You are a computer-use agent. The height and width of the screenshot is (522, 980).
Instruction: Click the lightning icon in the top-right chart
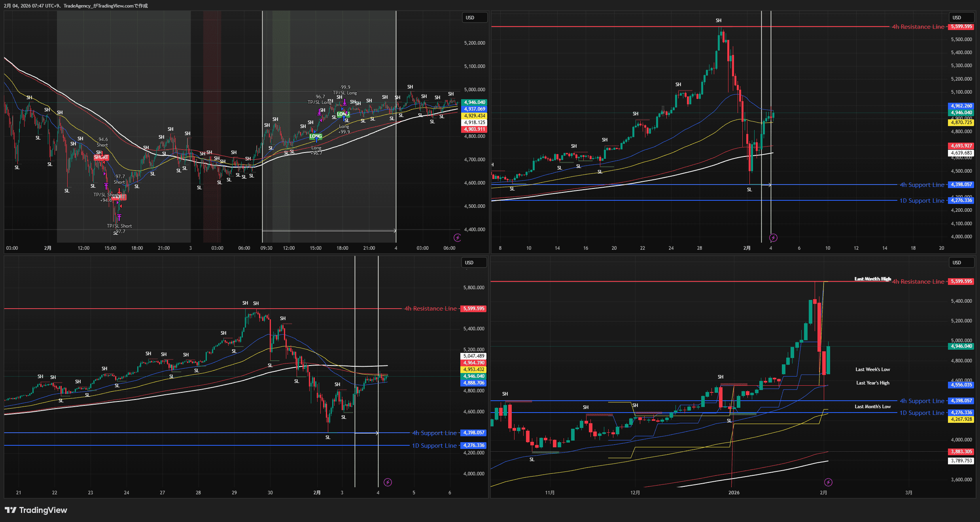[x=773, y=237]
